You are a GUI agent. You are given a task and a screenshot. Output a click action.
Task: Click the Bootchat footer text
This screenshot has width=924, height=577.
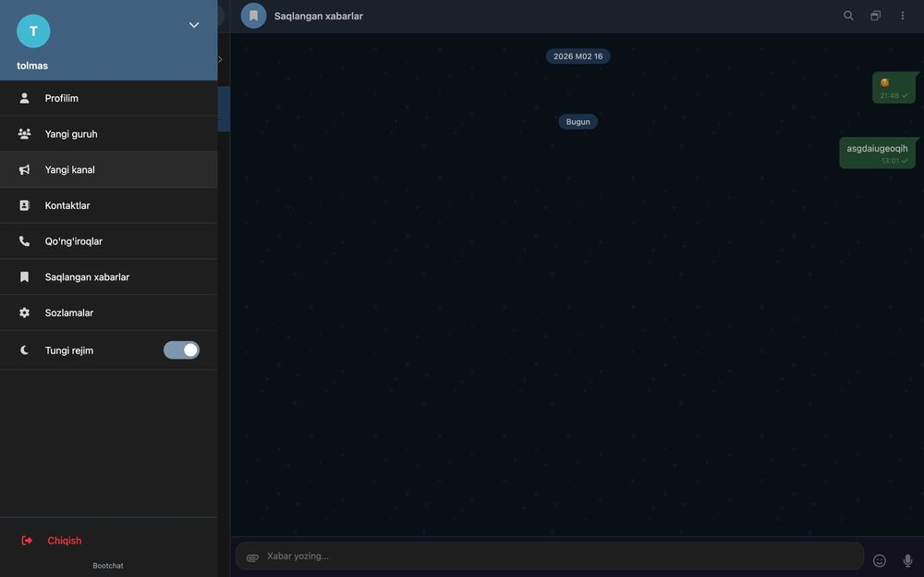[x=108, y=566]
